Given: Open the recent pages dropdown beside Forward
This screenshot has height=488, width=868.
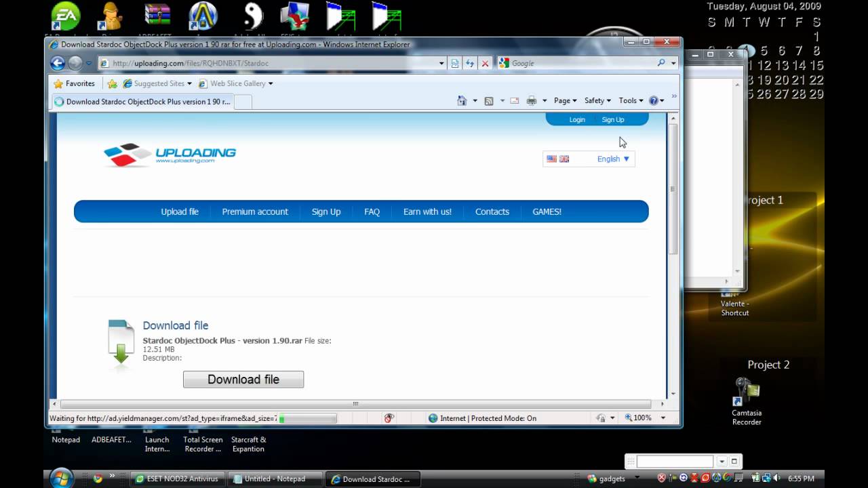Looking at the screenshot, I should pos(89,64).
